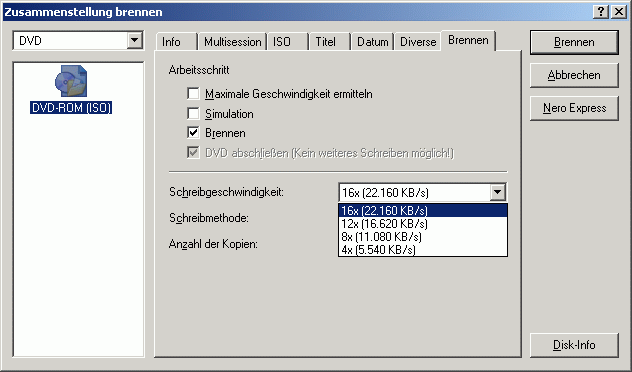Switch to the Info tab
This screenshot has height=372, width=632.
[x=176, y=42]
